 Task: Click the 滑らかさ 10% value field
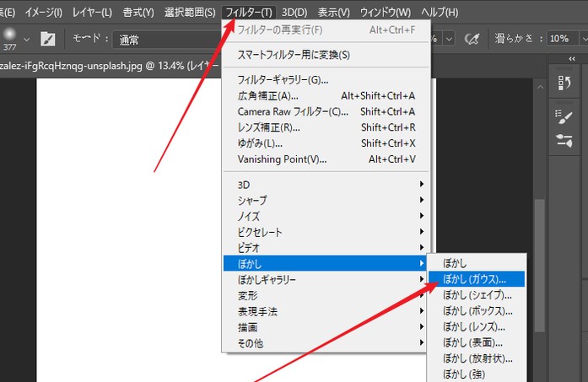(561, 38)
